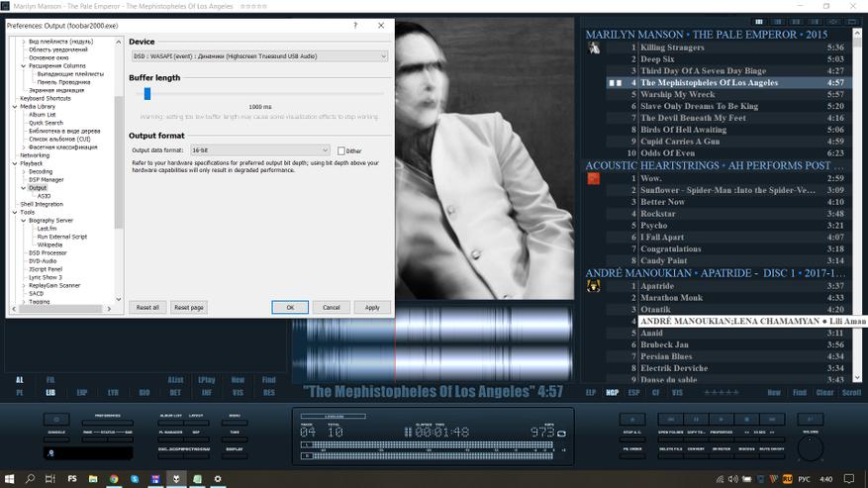Expand the Decoding tree node

pyautogui.click(x=23, y=171)
